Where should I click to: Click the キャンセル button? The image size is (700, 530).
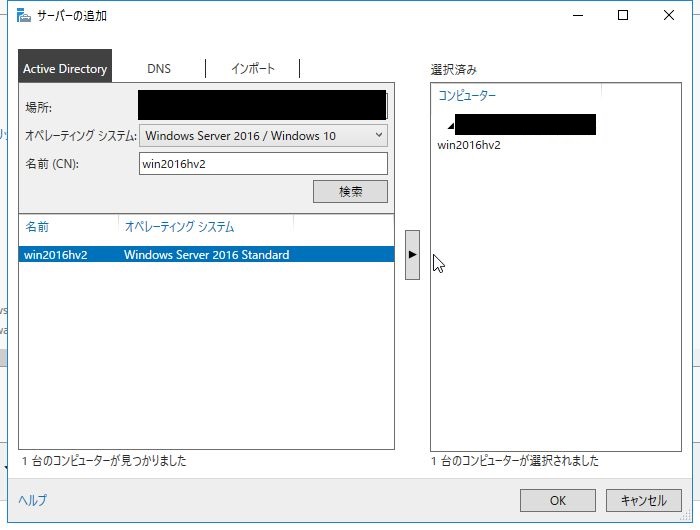[x=644, y=501]
